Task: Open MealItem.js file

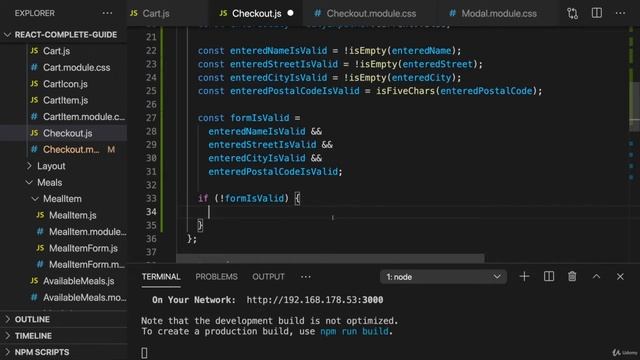Action: [73, 215]
